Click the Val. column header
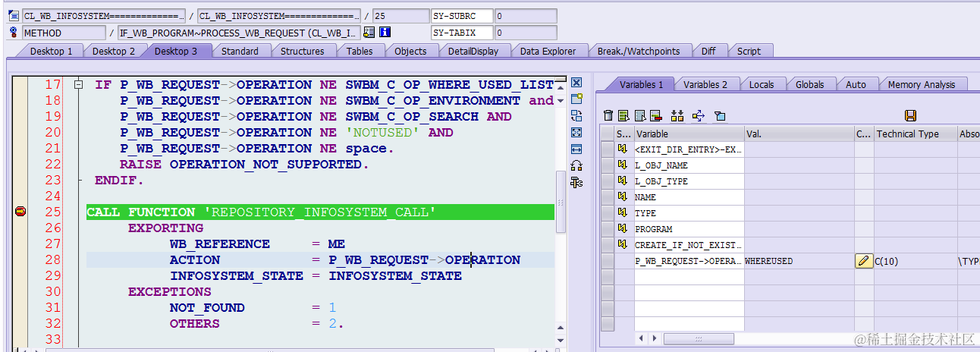980x352 pixels. (x=799, y=134)
